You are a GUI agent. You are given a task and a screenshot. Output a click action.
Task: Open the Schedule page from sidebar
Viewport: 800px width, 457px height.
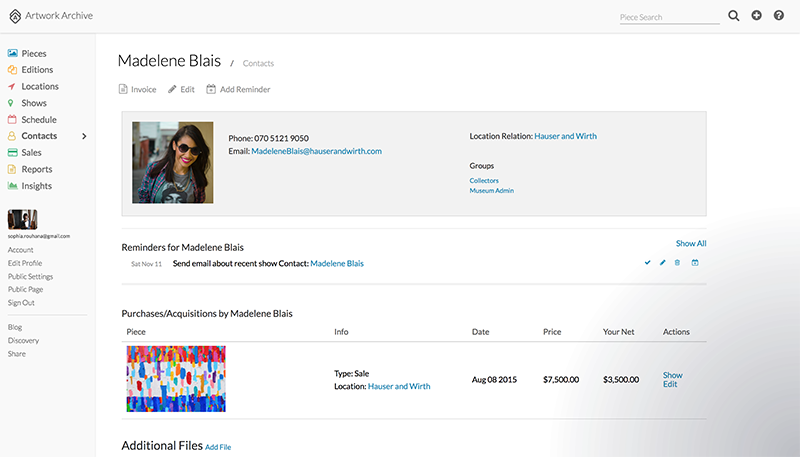39,120
